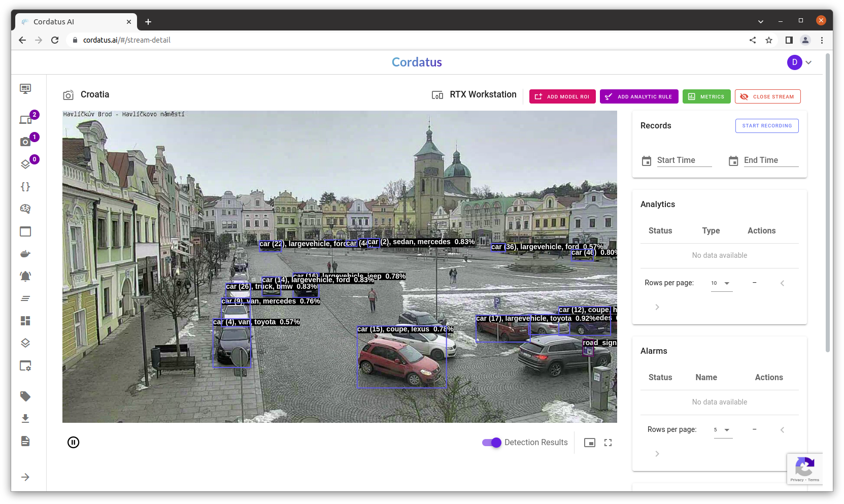Share this page icon

coord(753,40)
